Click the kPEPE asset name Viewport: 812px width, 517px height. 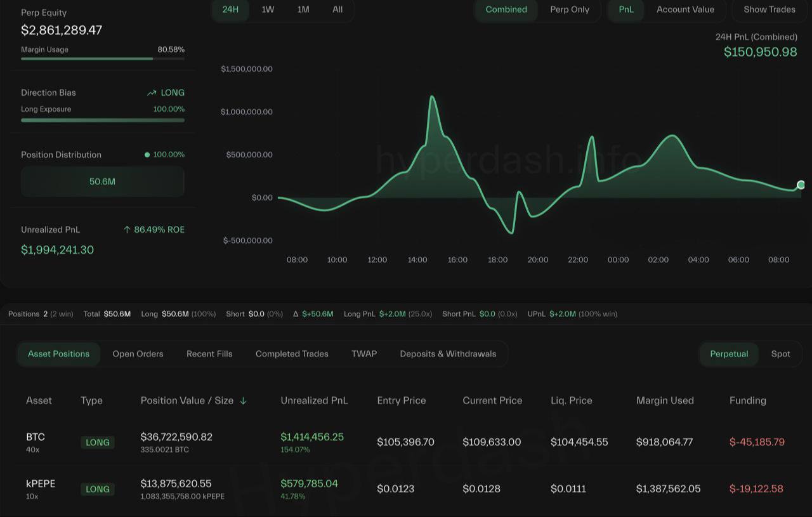(x=41, y=483)
